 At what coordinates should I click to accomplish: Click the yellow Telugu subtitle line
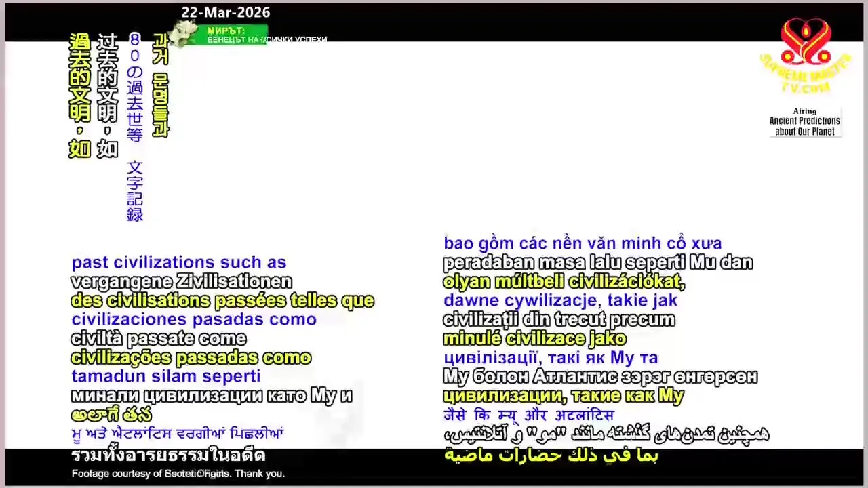point(111,415)
